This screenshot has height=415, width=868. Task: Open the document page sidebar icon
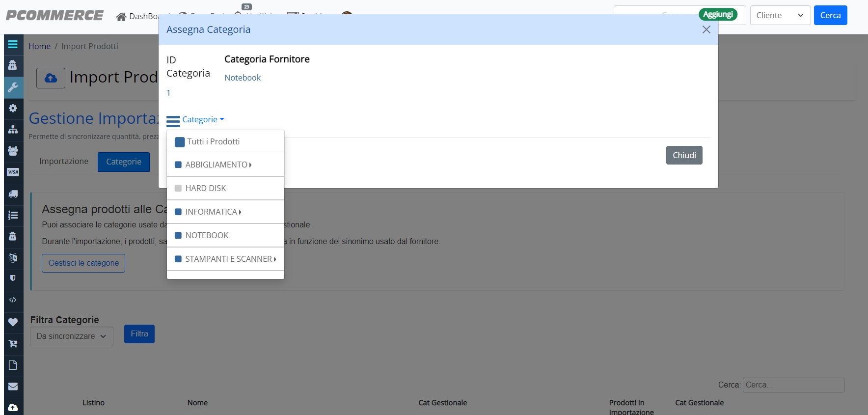tap(13, 365)
